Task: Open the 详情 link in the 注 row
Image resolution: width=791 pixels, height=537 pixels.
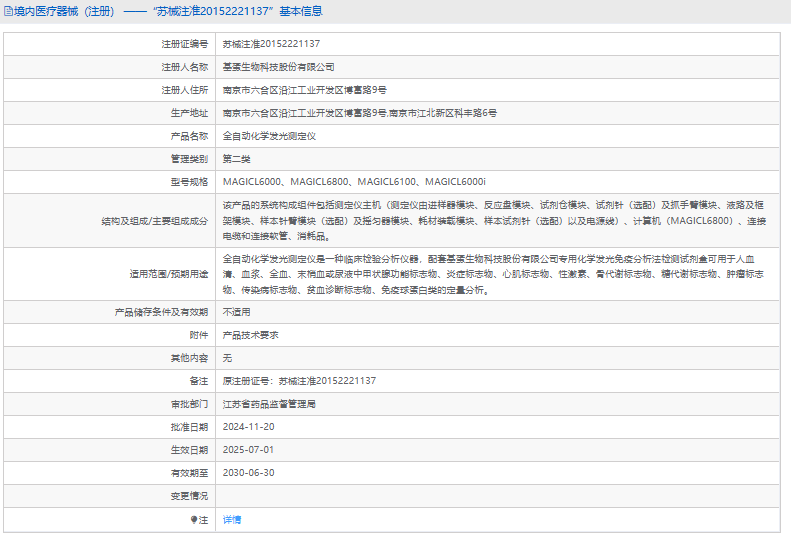Action: [232, 520]
